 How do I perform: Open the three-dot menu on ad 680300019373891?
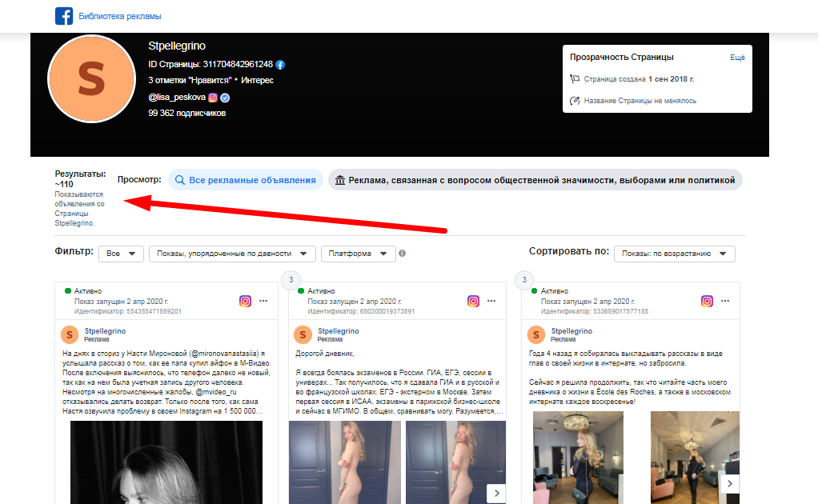point(491,301)
